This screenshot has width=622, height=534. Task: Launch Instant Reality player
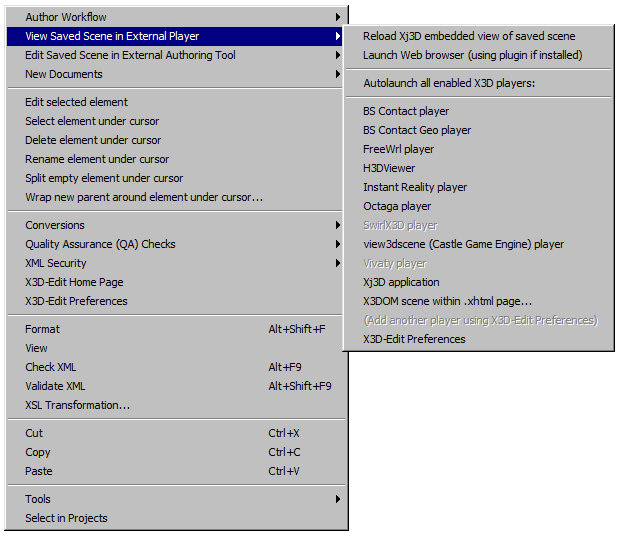(x=415, y=187)
